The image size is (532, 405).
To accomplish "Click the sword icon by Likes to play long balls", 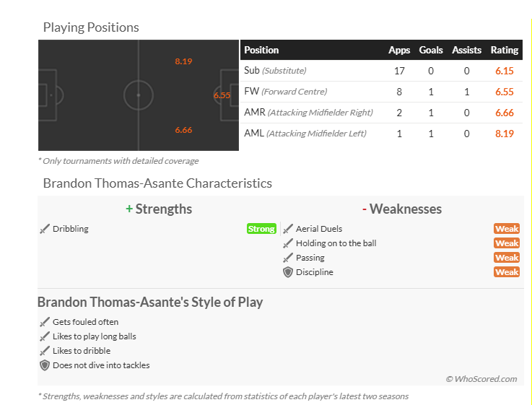I will [x=45, y=336].
